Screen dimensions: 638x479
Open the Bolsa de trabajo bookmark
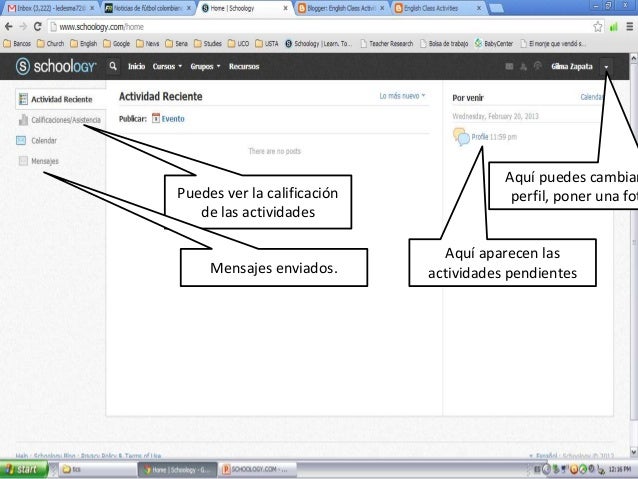tap(444, 44)
